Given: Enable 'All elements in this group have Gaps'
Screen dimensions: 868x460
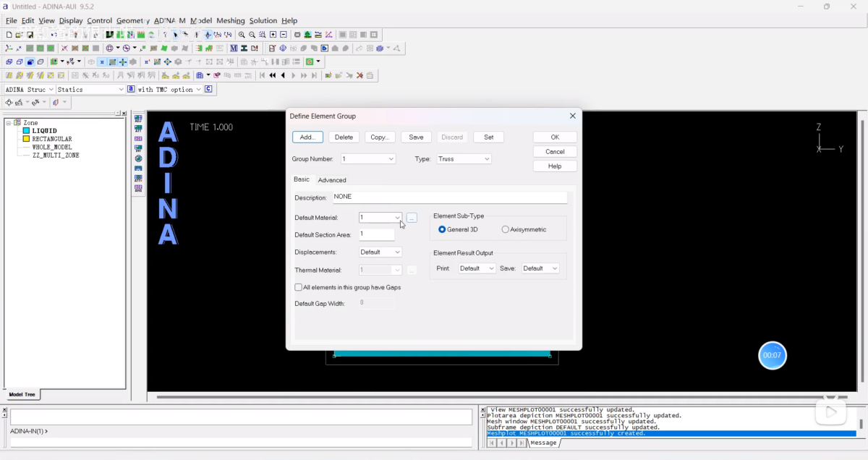Looking at the screenshot, I should [298, 287].
